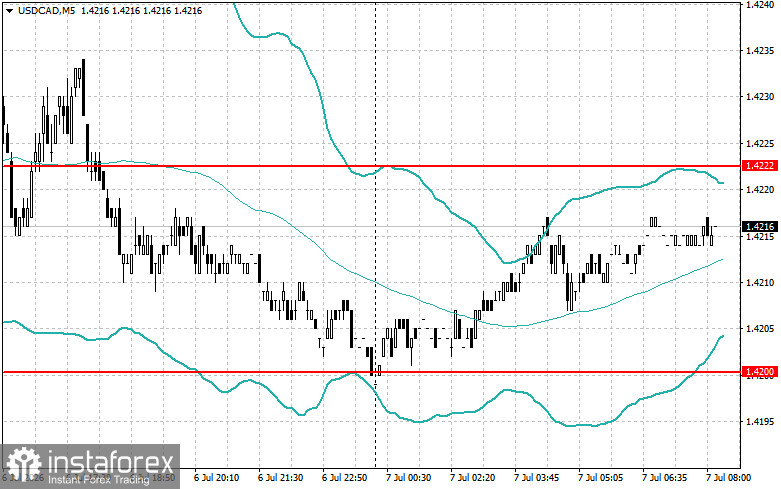Click the current price 1.4216 tag
The image size is (781, 489).
(x=760, y=227)
